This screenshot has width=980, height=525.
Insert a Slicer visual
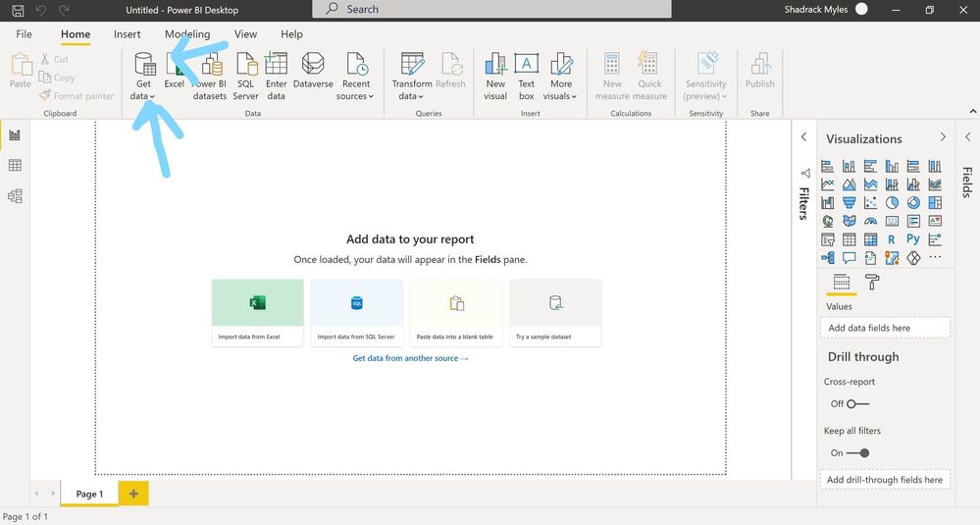click(828, 239)
